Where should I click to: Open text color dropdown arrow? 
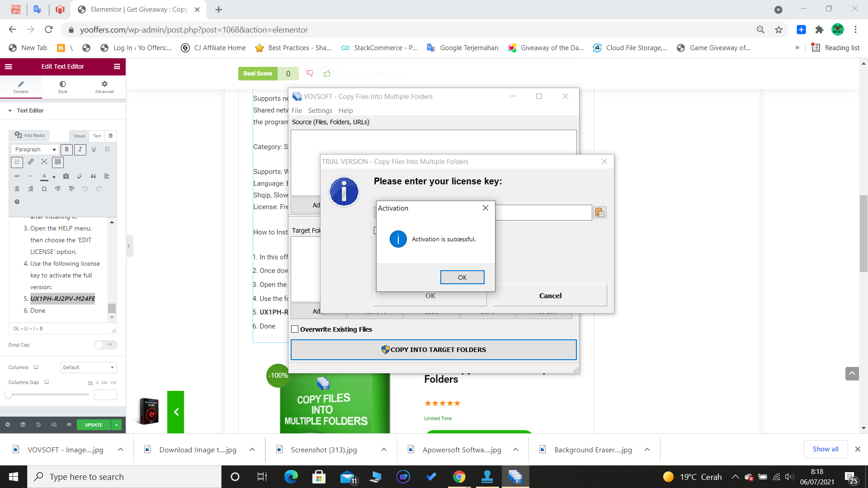(54, 177)
